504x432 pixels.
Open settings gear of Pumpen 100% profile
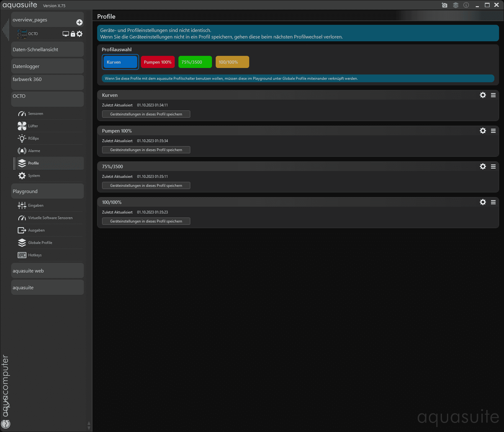click(x=483, y=131)
